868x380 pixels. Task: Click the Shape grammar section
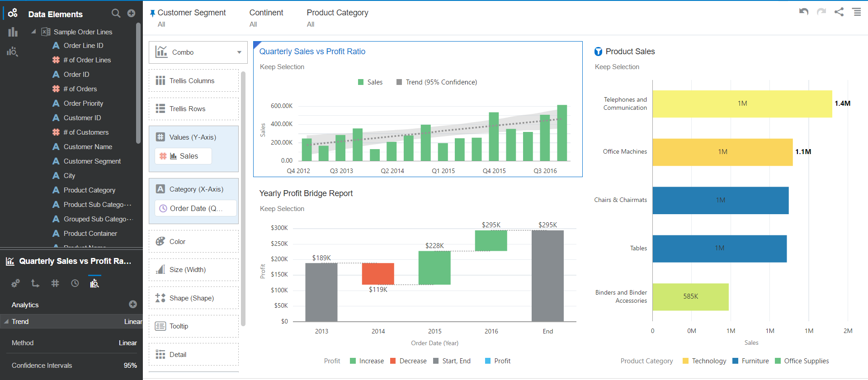[x=193, y=298]
